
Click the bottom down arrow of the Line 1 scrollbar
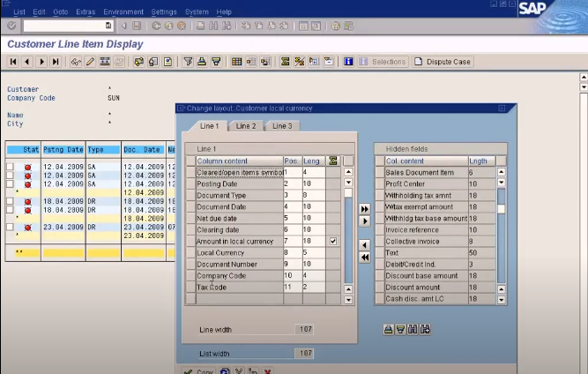348,299
